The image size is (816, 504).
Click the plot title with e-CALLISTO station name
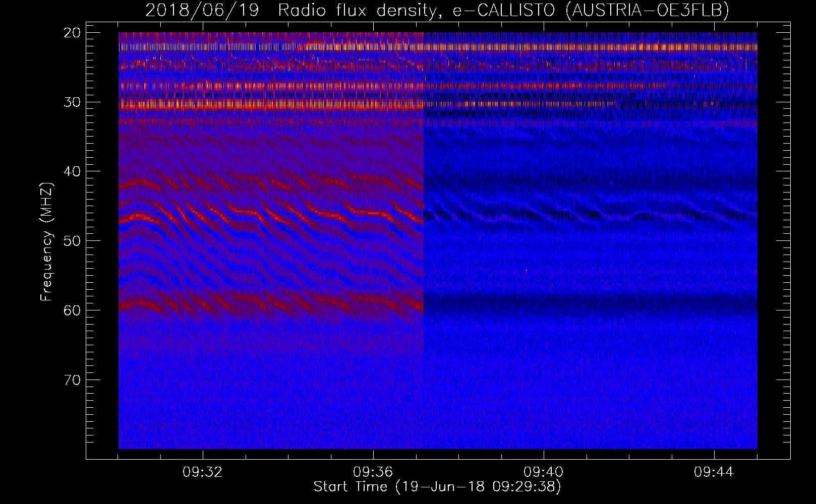pyautogui.click(x=437, y=11)
